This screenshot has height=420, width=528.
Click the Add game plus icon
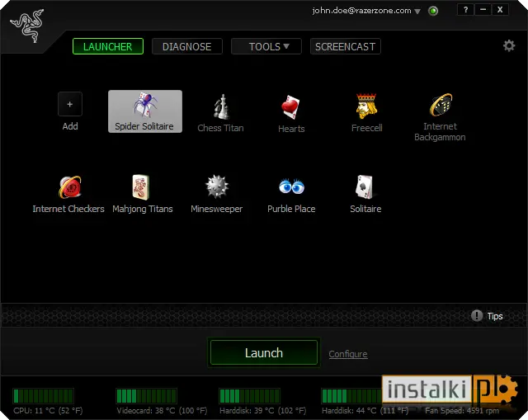[x=69, y=104]
